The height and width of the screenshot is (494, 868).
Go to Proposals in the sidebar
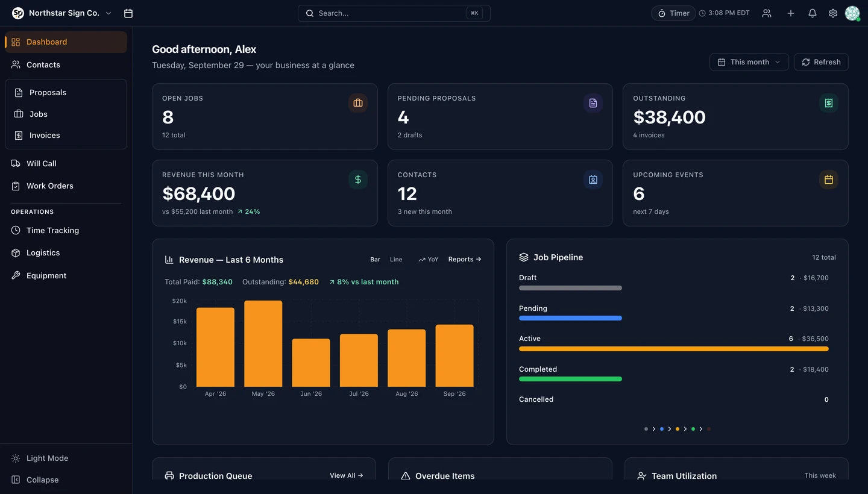click(66, 93)
